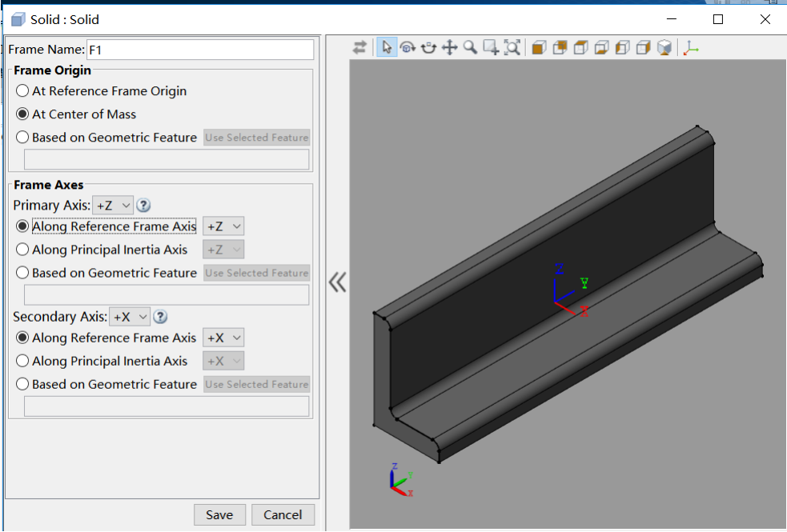This screenshot has height=532, width=787.
Task: Open the Primary Axis +Z dropdown
Action: tap(113, 205)
